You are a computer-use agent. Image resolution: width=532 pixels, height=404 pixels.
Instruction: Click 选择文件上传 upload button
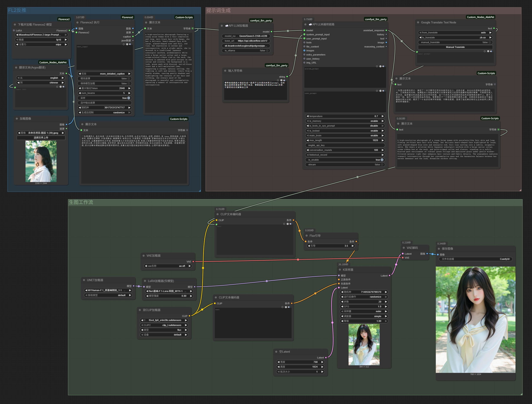(x=41, y=138)
